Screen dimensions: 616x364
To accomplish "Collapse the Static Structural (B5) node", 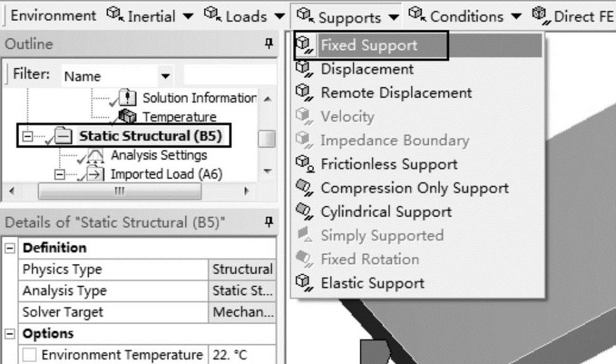I will [x=27, y=136].
